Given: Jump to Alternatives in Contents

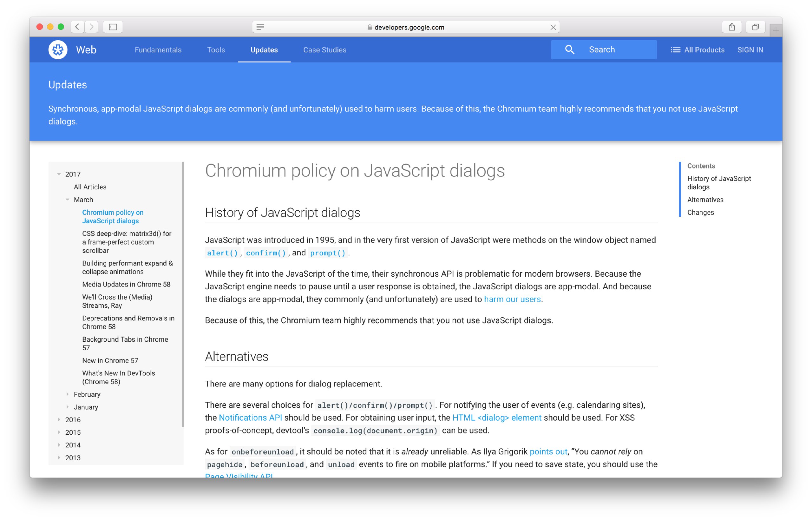Looking at the screenshot, I should coord(705,200).
